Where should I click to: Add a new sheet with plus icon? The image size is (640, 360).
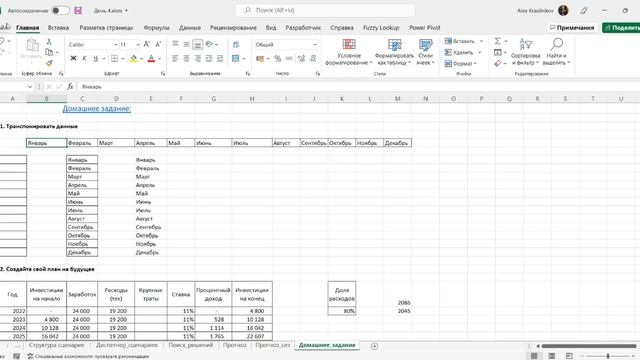[x=374, y=346]
